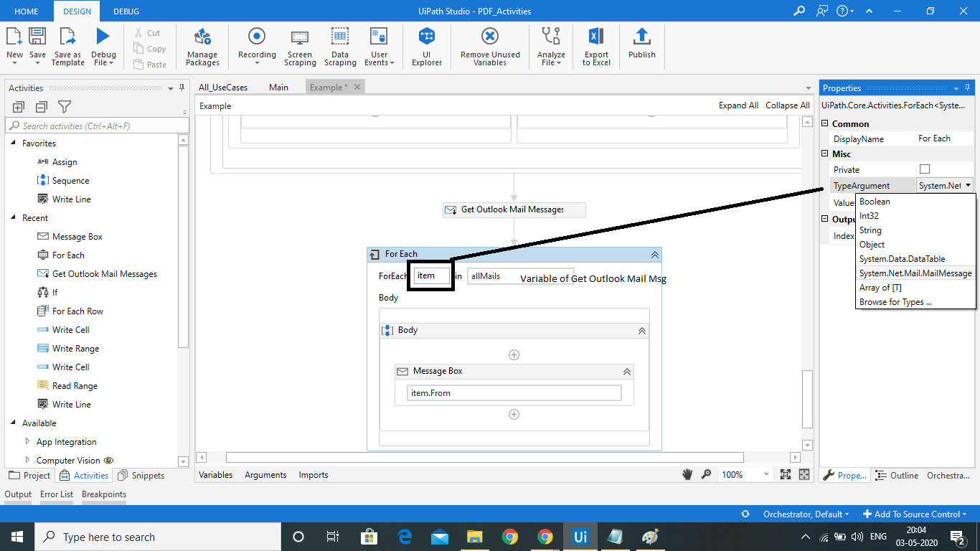
Task: Collapse all activities tree icon
Action: point(41,107)
